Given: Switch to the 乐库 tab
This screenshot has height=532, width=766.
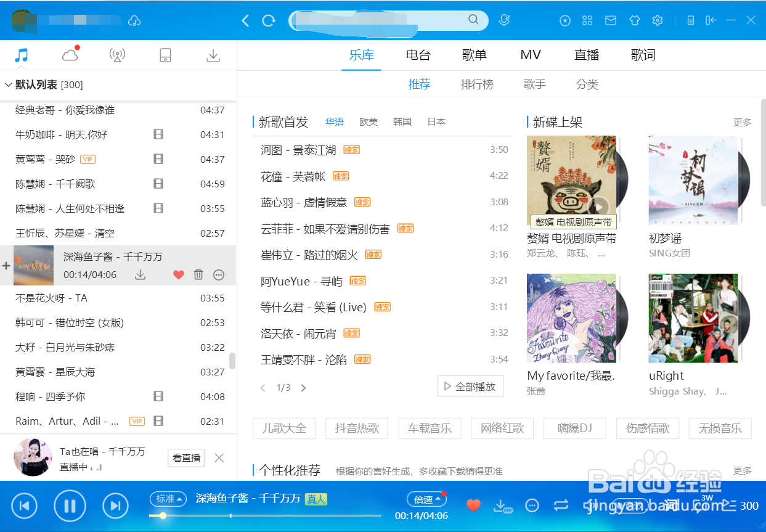Looking at the screenshot, I should [x=362, y=55].
